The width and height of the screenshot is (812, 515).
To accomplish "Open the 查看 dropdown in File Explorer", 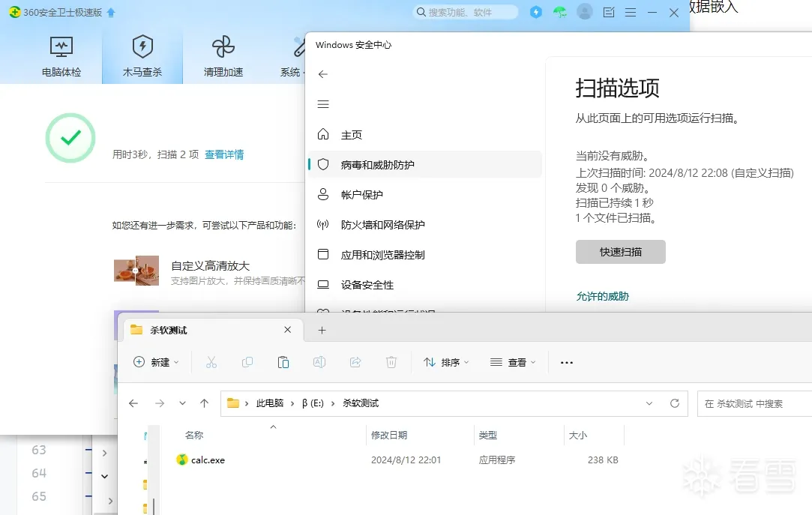I will coord(513,362).
